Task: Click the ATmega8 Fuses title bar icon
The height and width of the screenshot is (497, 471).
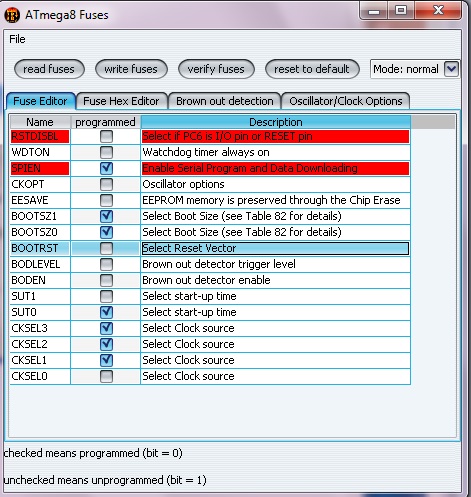Action: 12,15
